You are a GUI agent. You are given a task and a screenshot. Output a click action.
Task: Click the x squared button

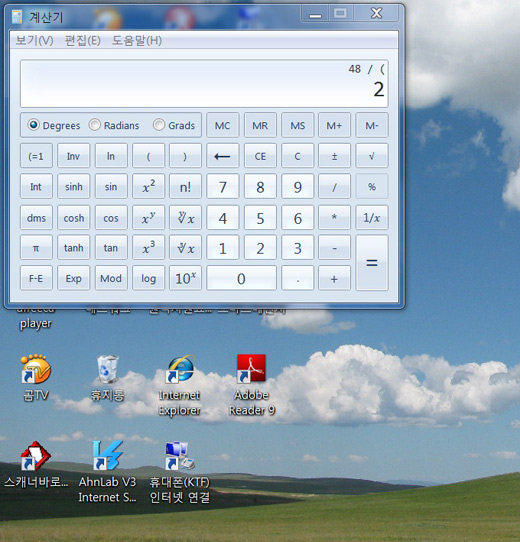coord(148,187)
